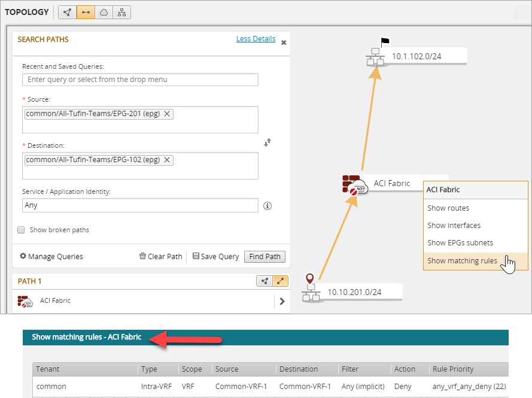Expand the ACI Fabric path row chevron
This screenshot has height=398, width=532.
282,302
